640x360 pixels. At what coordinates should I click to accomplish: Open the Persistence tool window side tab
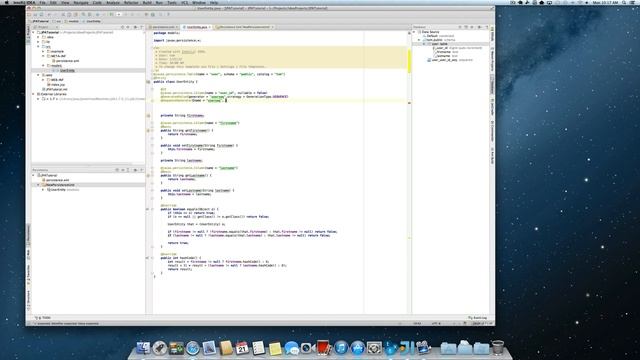(x=28, y=234)
